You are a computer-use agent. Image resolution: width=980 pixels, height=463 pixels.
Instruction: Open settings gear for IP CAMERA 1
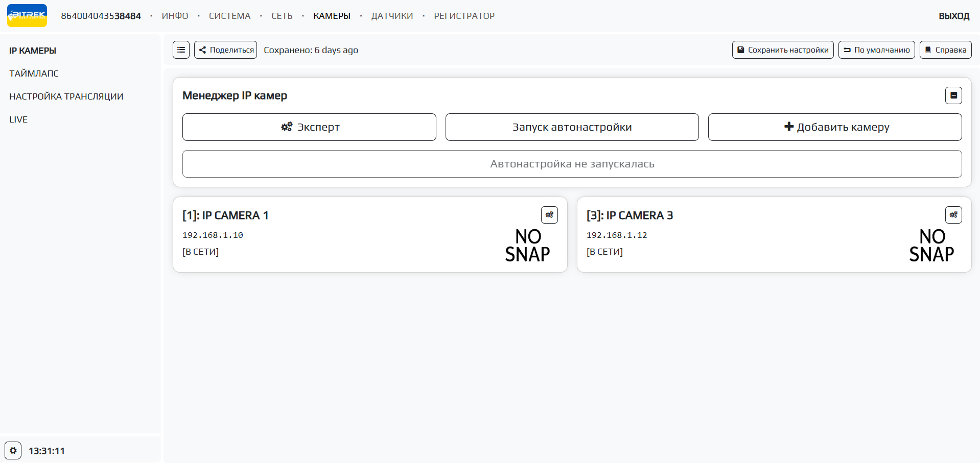(x=549, y=215)
